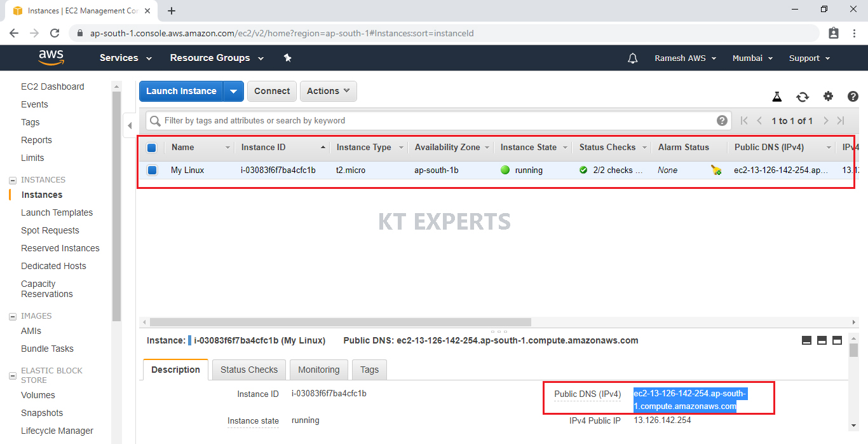Open the Name column filter arrow
Screen dimensions: 868x444
(x=228, y=148)
